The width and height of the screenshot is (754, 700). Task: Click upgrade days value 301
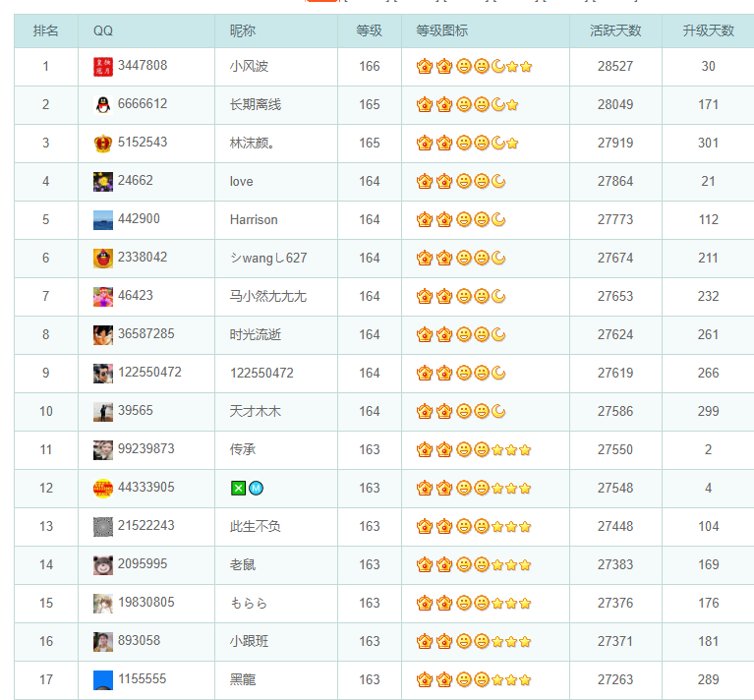click(x=709, y=143)
